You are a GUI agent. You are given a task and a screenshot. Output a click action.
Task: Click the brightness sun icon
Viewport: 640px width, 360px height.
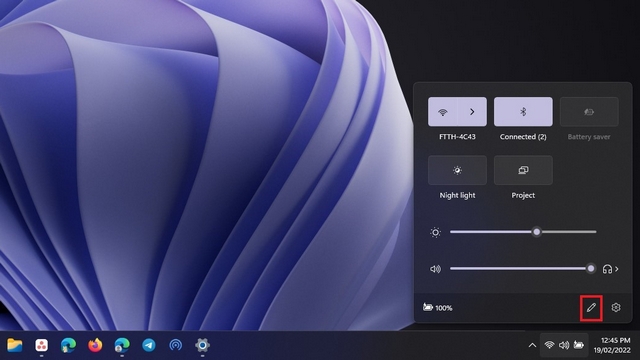(436, 232)
